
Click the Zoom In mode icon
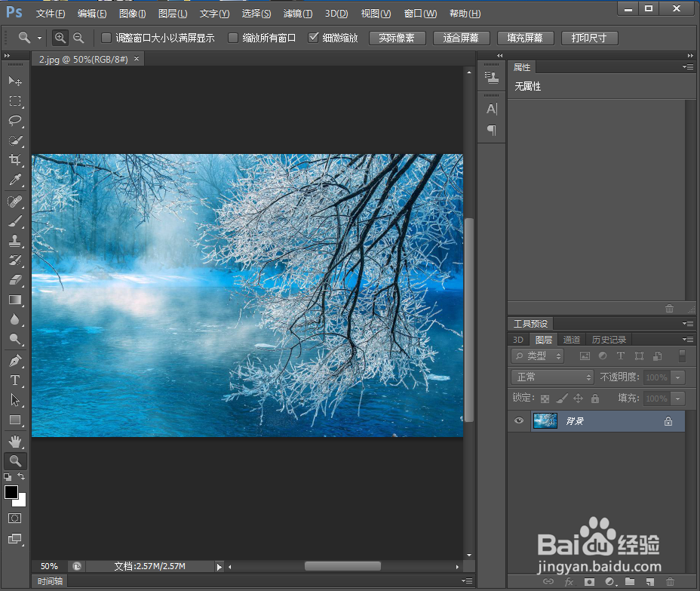[x=60, y=38]
